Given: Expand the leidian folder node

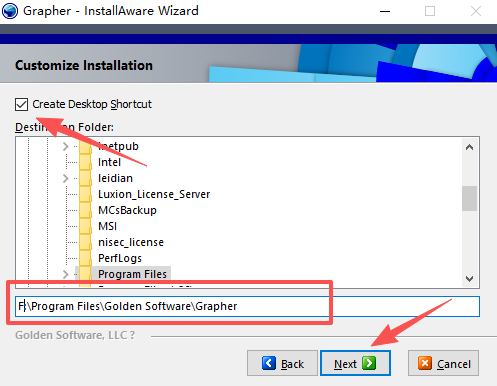Looking at the screenshot, I should [x=66, y=178].
